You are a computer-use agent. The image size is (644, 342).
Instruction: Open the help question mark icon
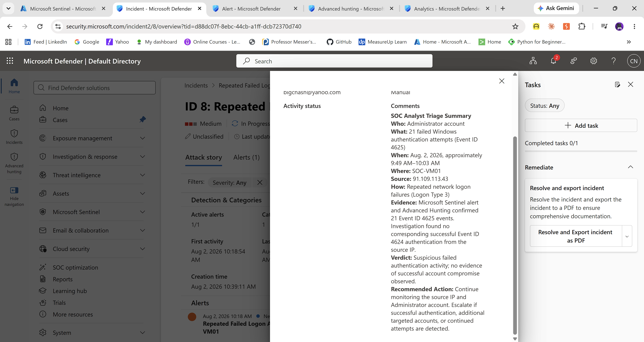click(613, 61)
